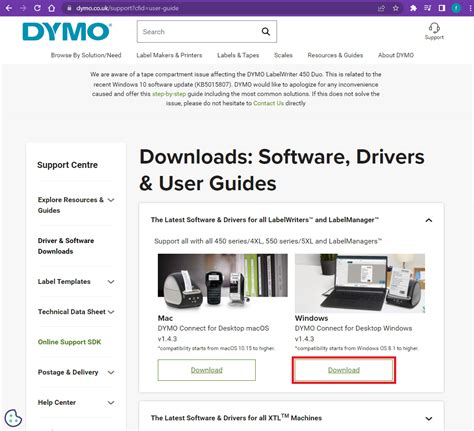Follow the step-by-step guide link
474x431 pixels.
[169, 94]
